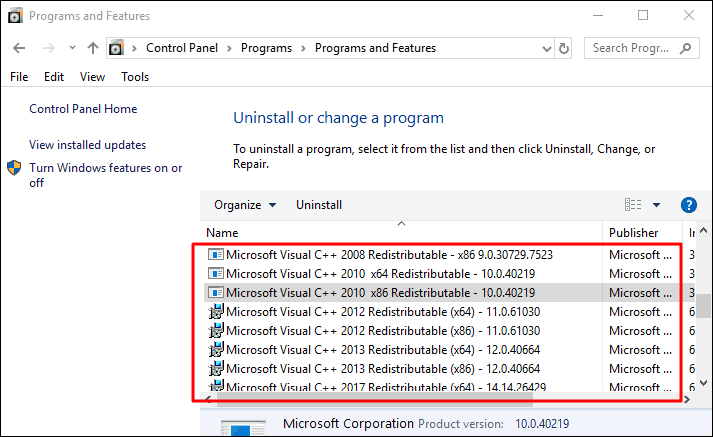Open address bar history dropdown

(547, 49)
